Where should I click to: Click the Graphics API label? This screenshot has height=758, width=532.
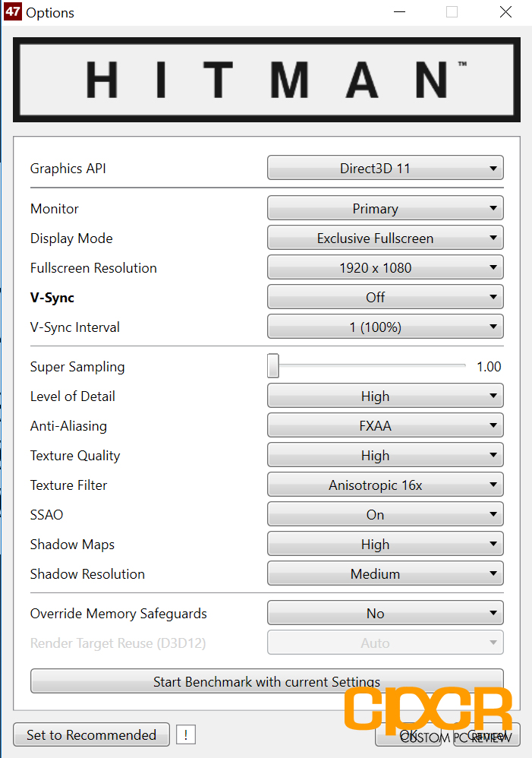pos(68,169)
